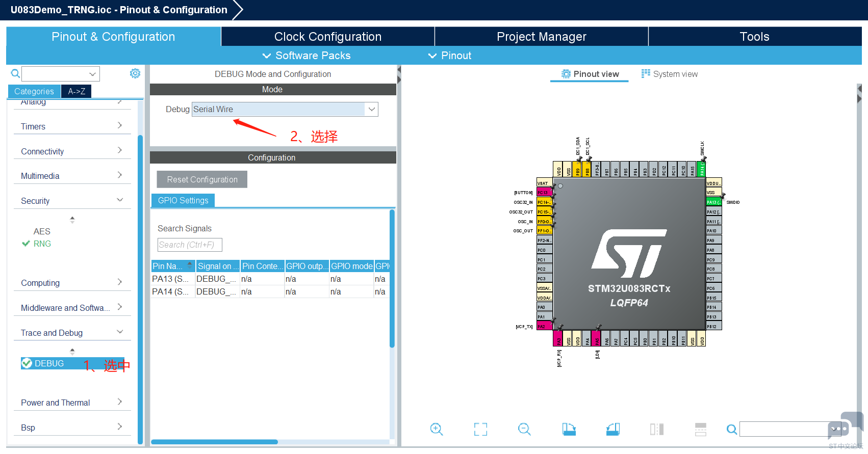Click the green PA14 SWCLK pin

point(702,169)
